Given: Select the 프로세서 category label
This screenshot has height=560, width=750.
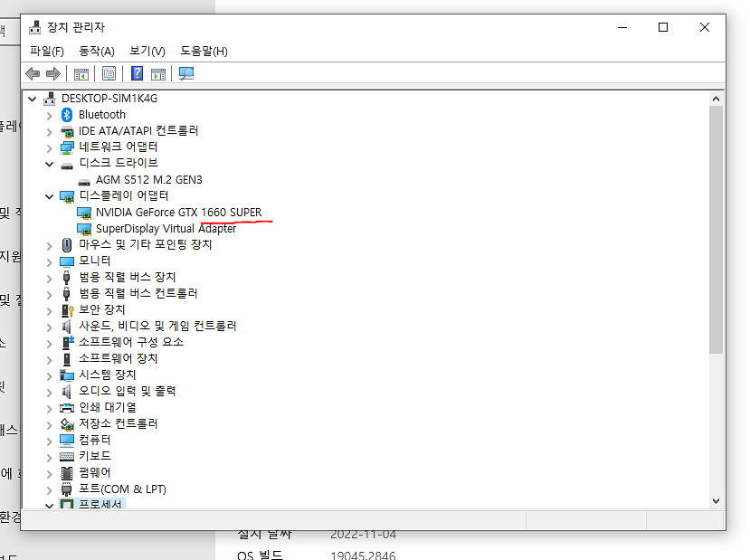Looking at the screenshot, I should coord(100,504).
